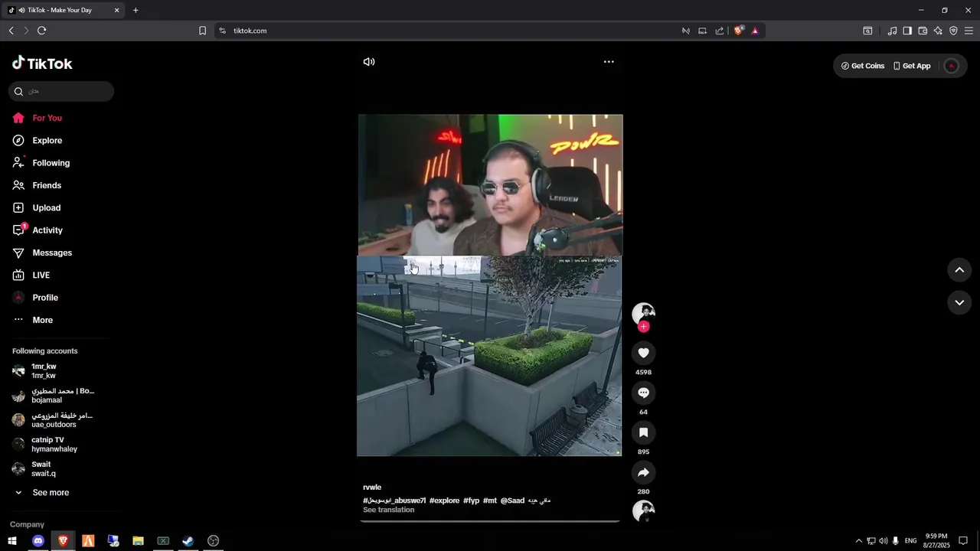Open the Brave playlist music icon
Viewport: 980px width, 551px height.
[x=892, y=31]
